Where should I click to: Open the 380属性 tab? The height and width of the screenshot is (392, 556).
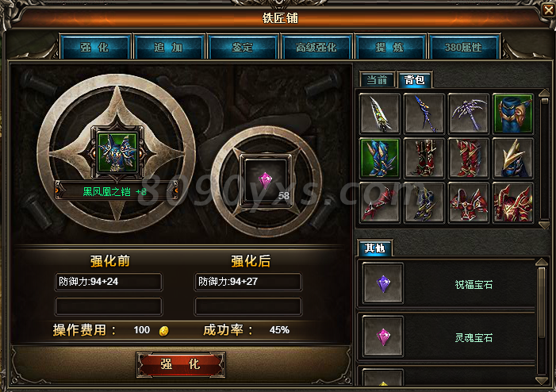(464, 47)
